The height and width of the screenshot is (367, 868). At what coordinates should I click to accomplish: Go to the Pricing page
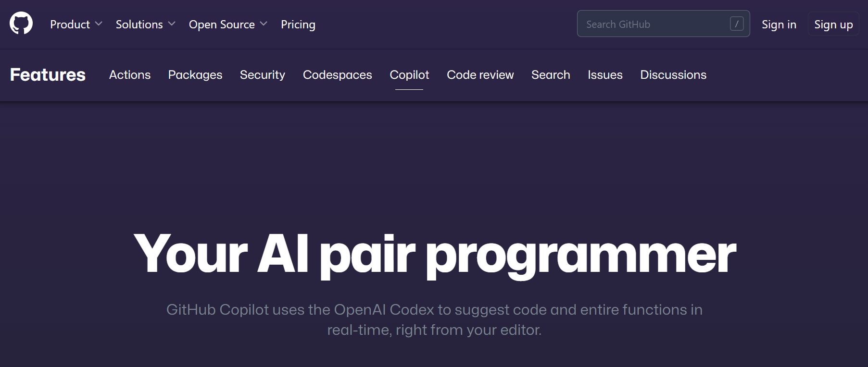point(298,24)
